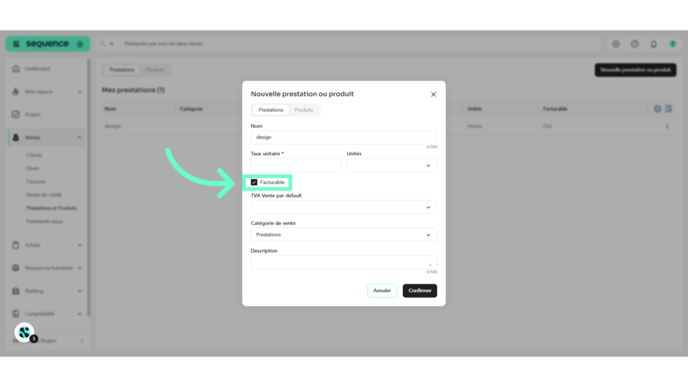The height and width of the screenshot is (387, 688).
Task: Switch to the Produits tab in the dialog
Action: click(304, 110)
